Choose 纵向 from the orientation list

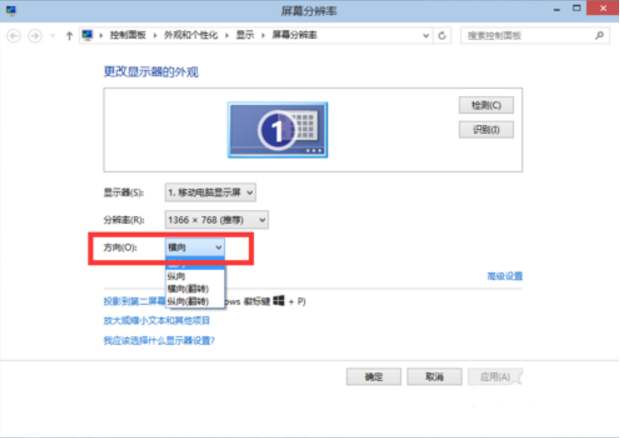coord(176,275)
